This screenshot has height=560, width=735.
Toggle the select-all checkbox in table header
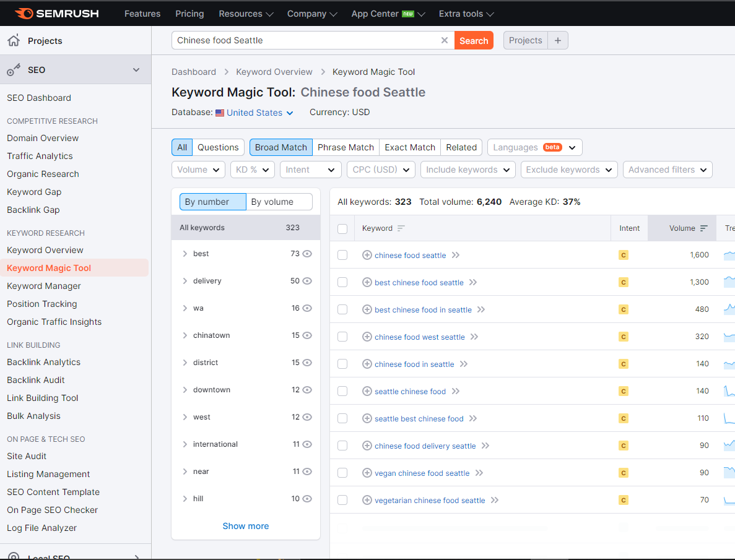point(342,228)
